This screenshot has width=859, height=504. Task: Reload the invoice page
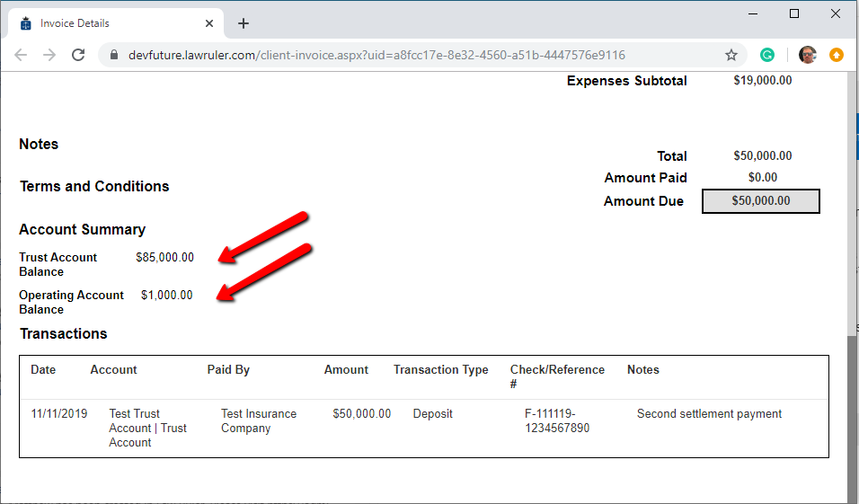78,55
